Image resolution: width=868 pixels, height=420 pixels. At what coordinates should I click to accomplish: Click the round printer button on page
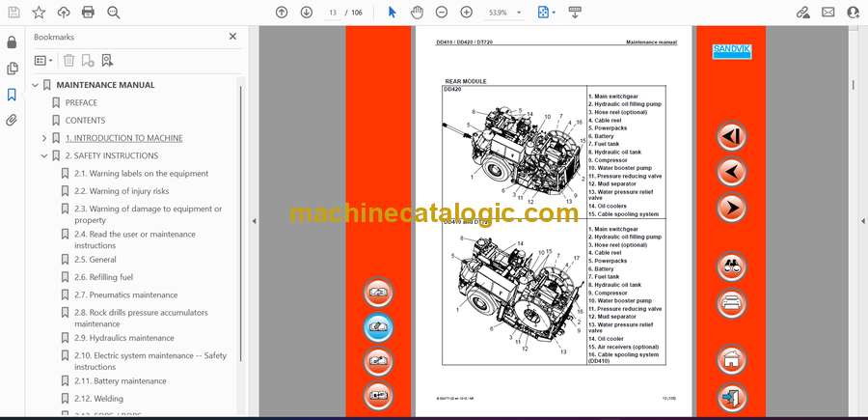(731, 303)
